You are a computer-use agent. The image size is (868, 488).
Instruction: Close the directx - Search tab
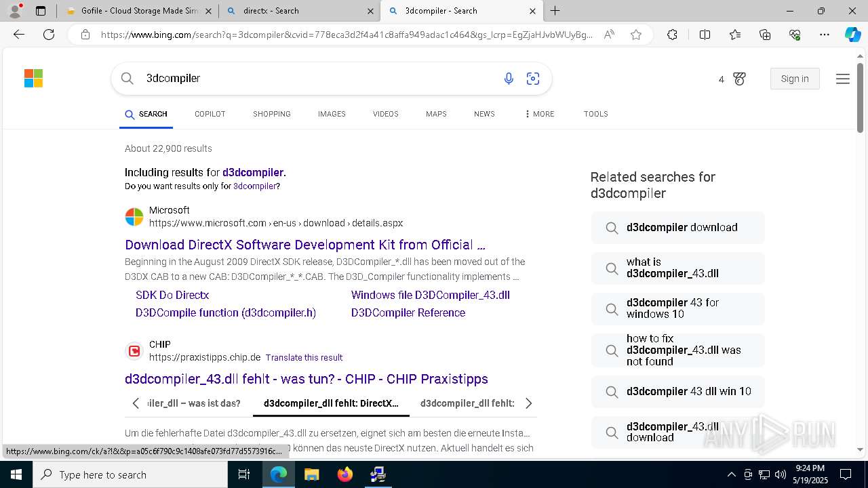tap(370, 11)
